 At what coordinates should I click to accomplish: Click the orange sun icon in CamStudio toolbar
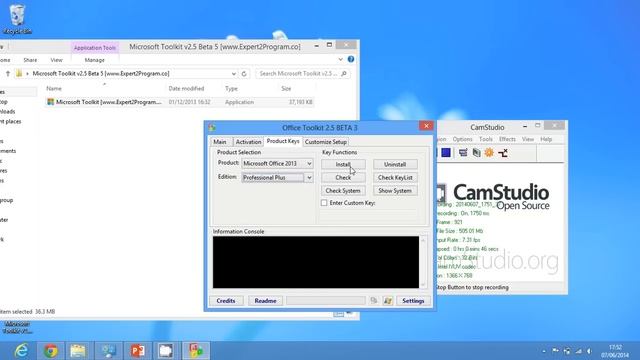(489, 153)
